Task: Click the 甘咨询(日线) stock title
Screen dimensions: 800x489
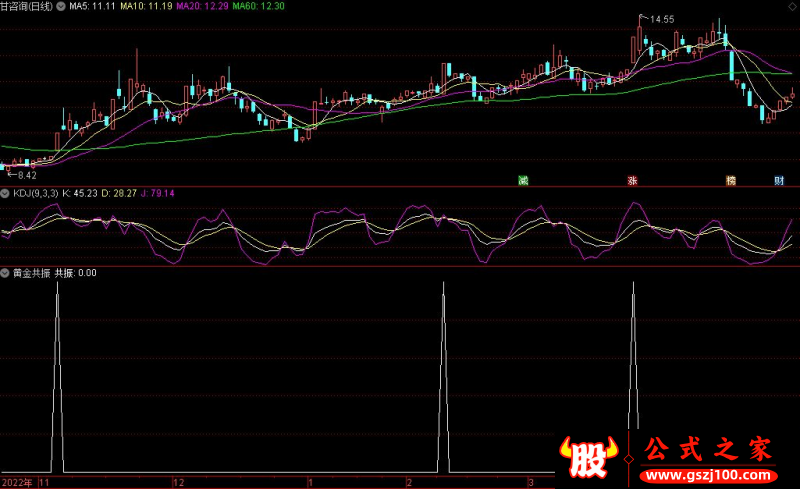Action: coord(29,6)
